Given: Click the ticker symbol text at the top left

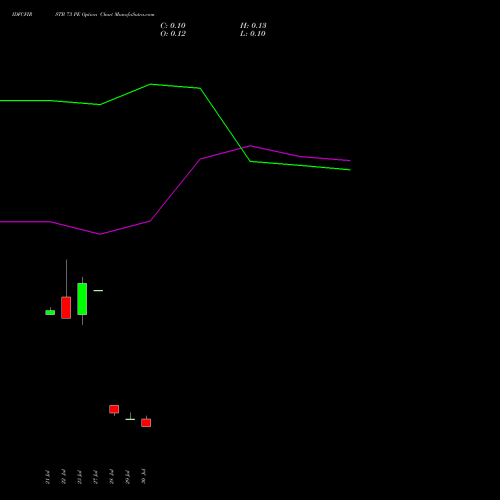Looking at the screenshot, I should 22,15.
